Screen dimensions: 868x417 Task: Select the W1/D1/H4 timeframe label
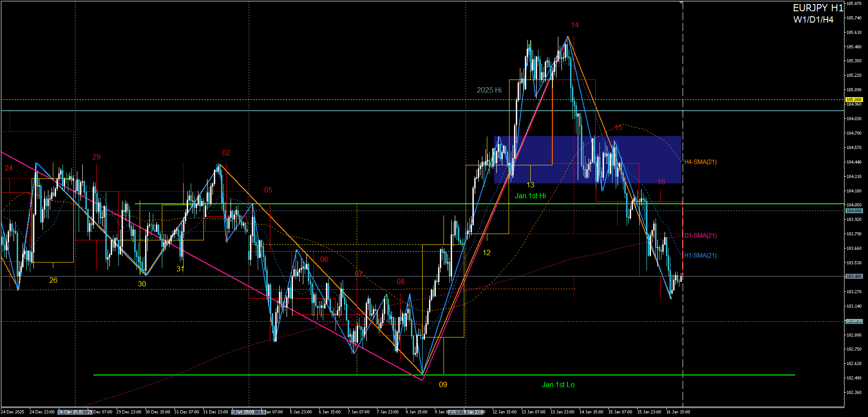click(x=813, y=19)
